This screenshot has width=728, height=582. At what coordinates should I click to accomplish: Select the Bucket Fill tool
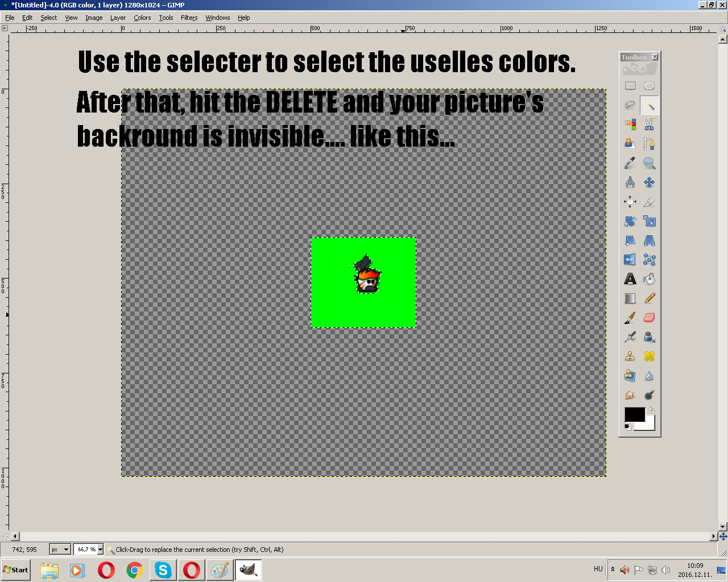pos(650,278)
